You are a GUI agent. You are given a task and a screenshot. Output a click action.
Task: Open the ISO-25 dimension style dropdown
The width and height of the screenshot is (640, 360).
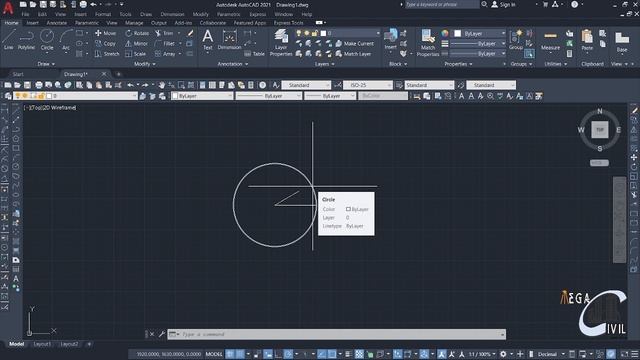click(368, 85)
